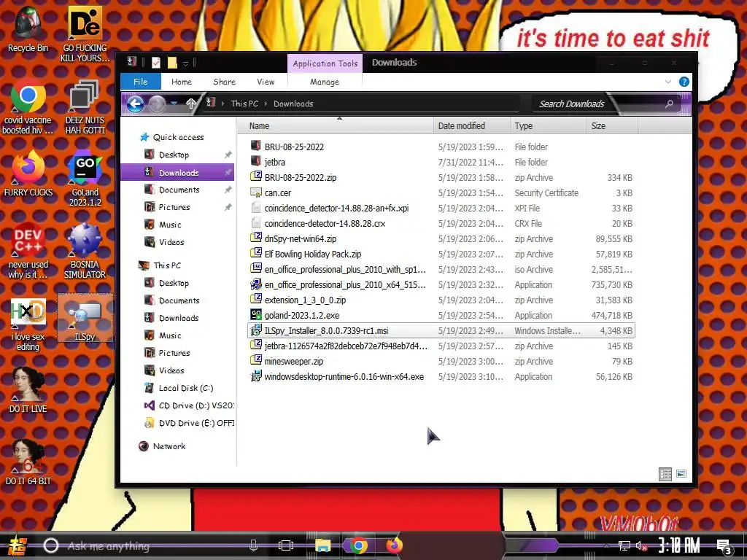
Task: Open the Start menu button
Action: [x=17, y=545]
